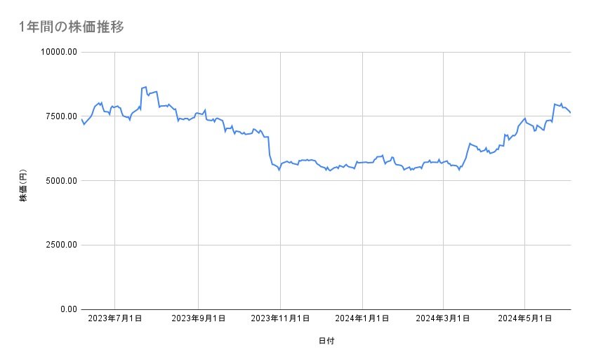The height and width of the screenshot is (364, 589).
Task: Click the blue line at the 2024年5月1日 gridline
Action: [524, 119]
